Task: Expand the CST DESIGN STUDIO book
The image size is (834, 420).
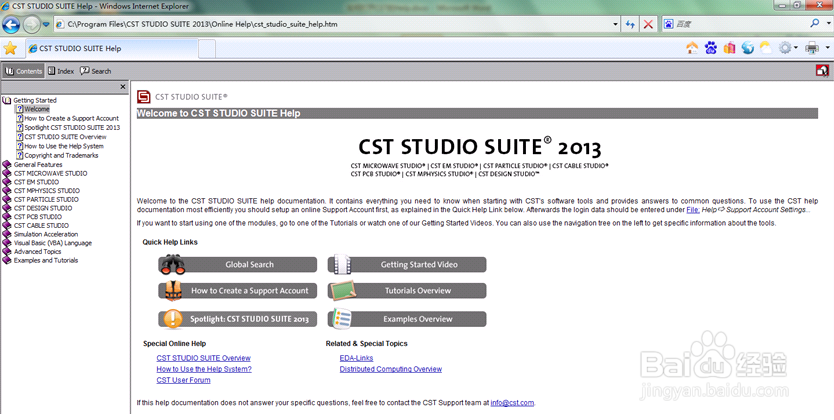Action: point(6,208)
